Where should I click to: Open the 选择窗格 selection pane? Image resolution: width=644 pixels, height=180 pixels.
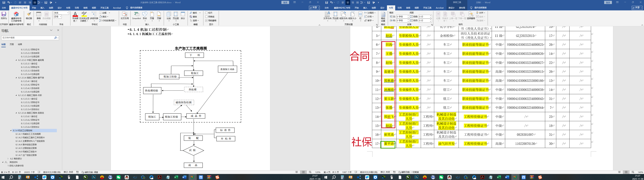coord(471,16)
